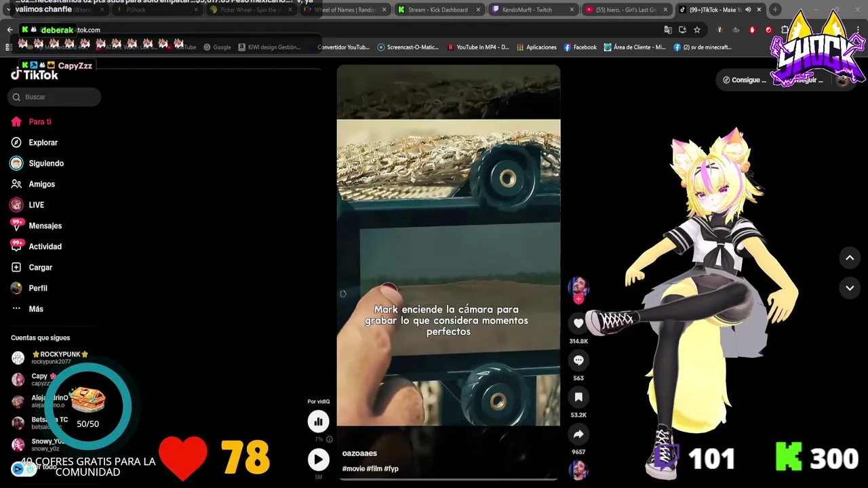The width and height of the screenshot is (868, 488).
Task: Save video with bookmark icon showing 53.2K
Action: [578, 397]
